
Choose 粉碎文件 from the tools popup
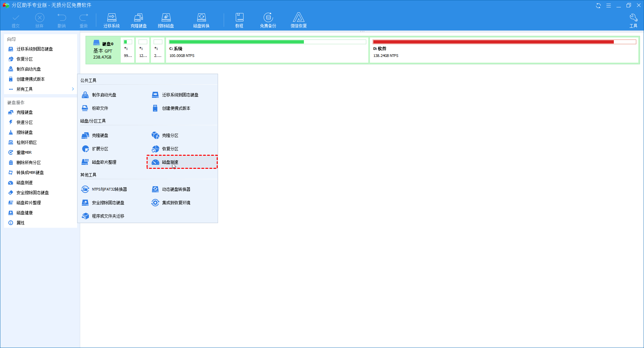pyautogui.click(x=100, y=108)
